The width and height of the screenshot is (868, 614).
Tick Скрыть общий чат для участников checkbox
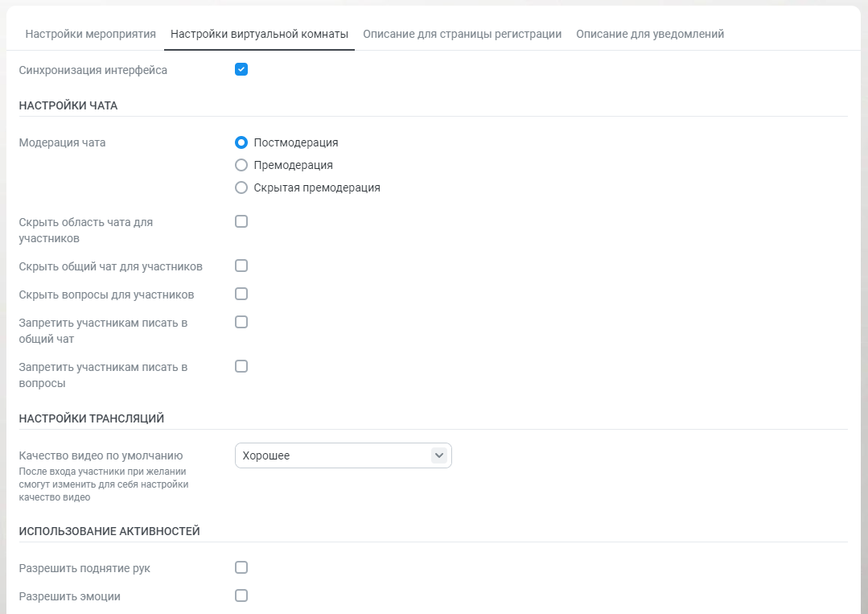[x=241, y=266]
